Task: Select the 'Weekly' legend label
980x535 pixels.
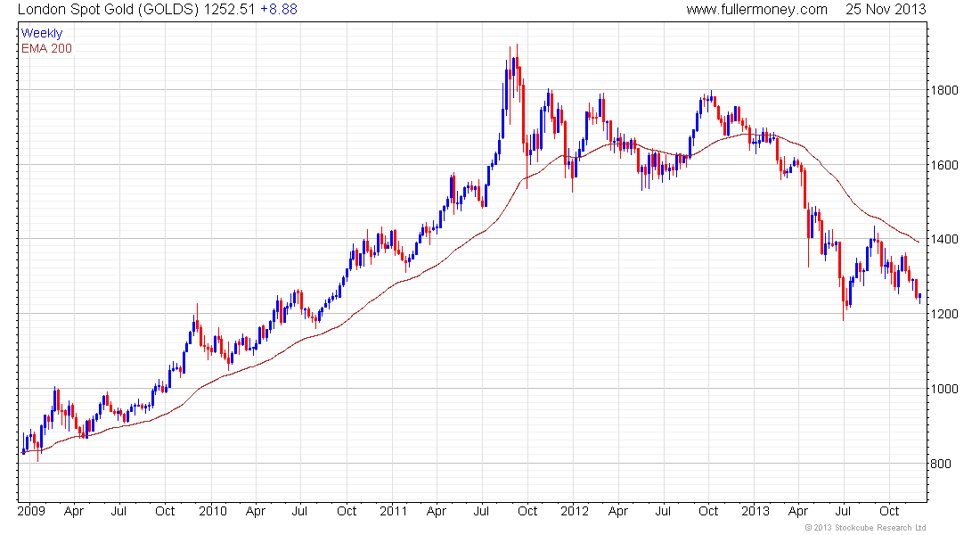Action: [42, 33]
